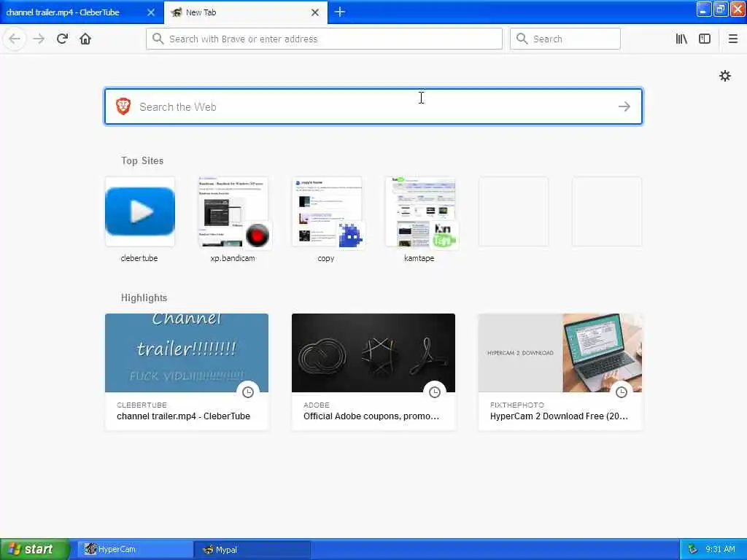The height and width of the screenshot is (560, 747).
Task: Open a new tab with the plus button
Action: (x=340, y=12)
